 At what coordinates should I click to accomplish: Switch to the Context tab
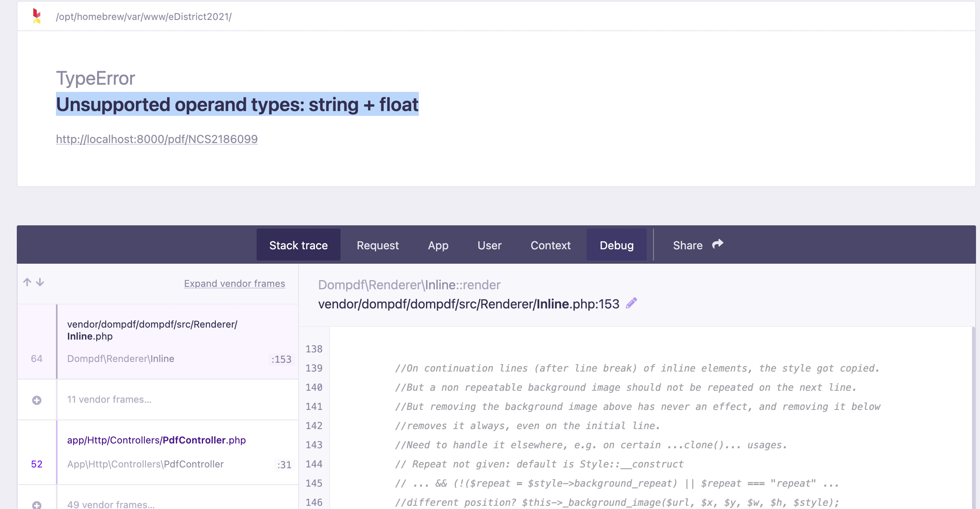point(550,245)
